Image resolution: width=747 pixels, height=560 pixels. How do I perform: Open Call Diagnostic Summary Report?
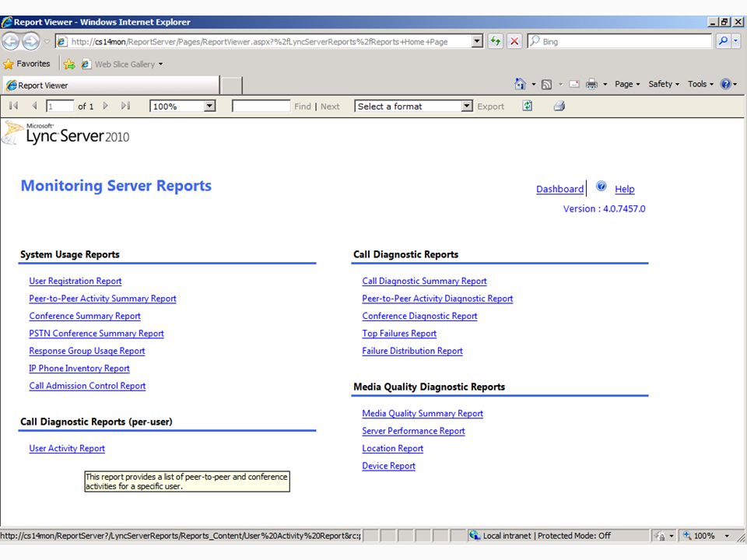click(425, 281)
